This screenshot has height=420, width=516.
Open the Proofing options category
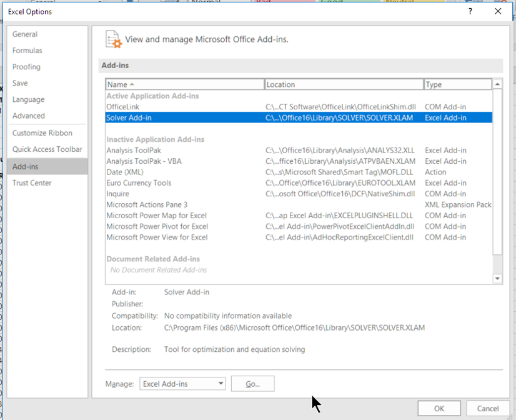click(x=47, y=67)
